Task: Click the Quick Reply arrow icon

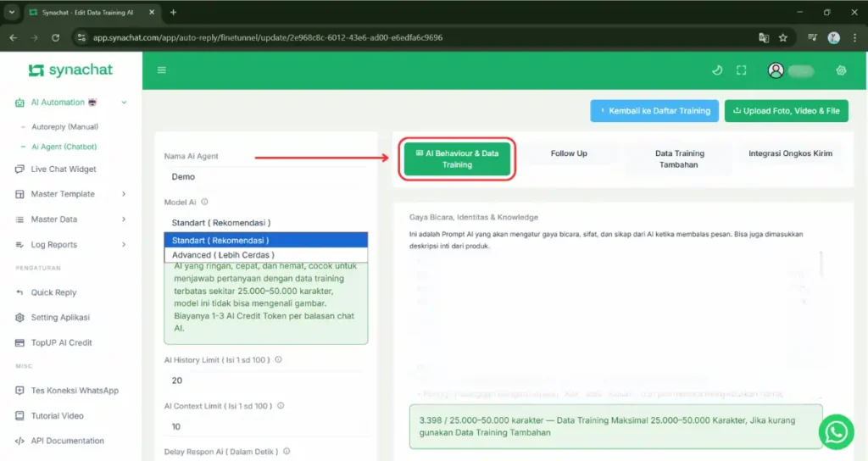Action: [20, 292]
